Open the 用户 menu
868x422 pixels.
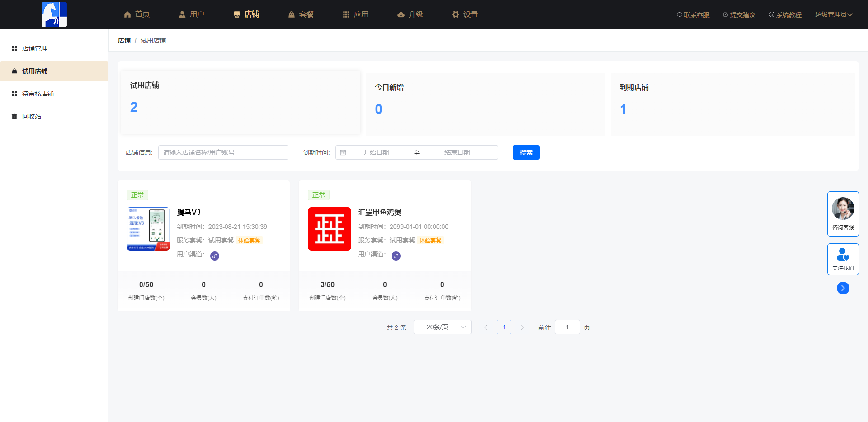pyautogui.click(x=191, y=14)
